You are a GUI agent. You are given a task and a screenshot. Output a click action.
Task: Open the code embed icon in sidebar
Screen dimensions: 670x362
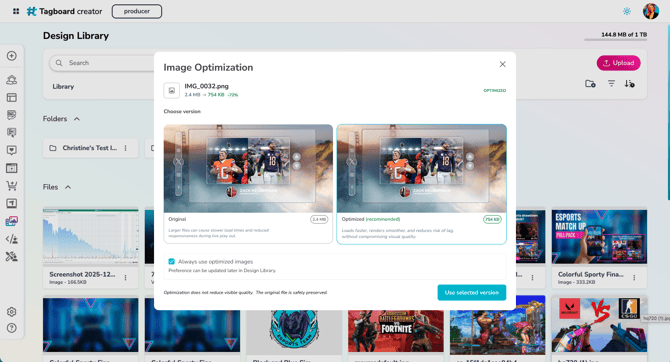12,239
